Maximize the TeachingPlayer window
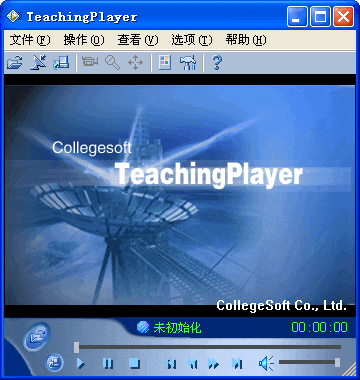 tap(320, 16)
